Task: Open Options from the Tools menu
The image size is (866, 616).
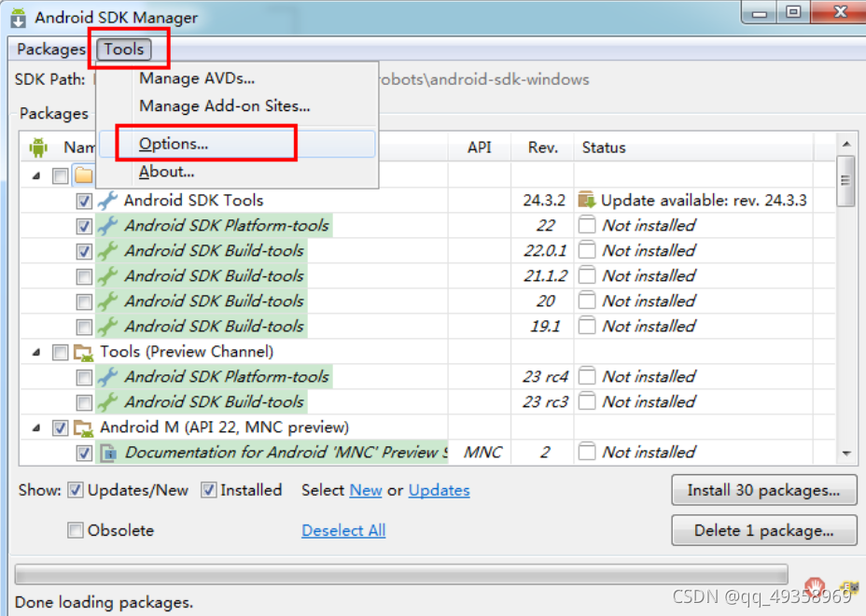Action: pyautogui.click(x=174, y=144)
